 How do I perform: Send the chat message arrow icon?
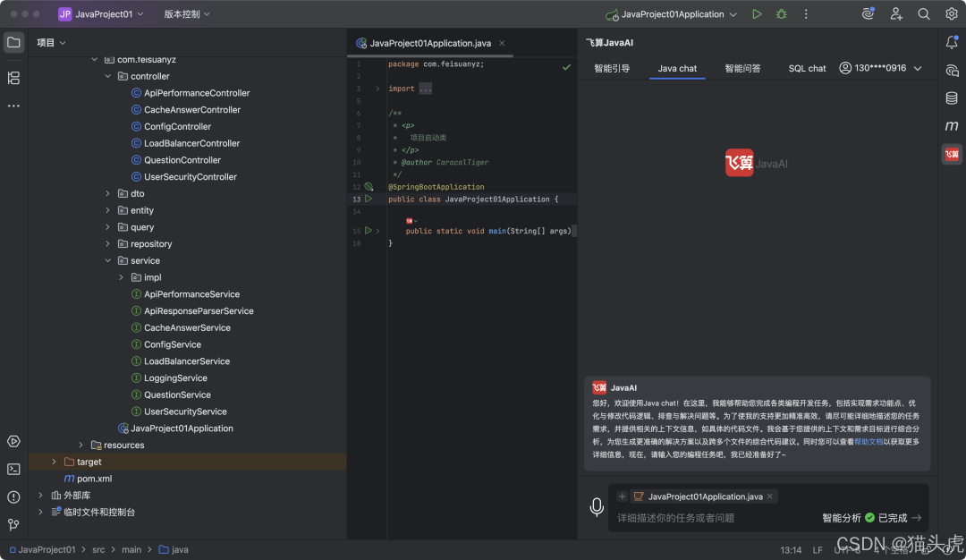click(917, 518)
